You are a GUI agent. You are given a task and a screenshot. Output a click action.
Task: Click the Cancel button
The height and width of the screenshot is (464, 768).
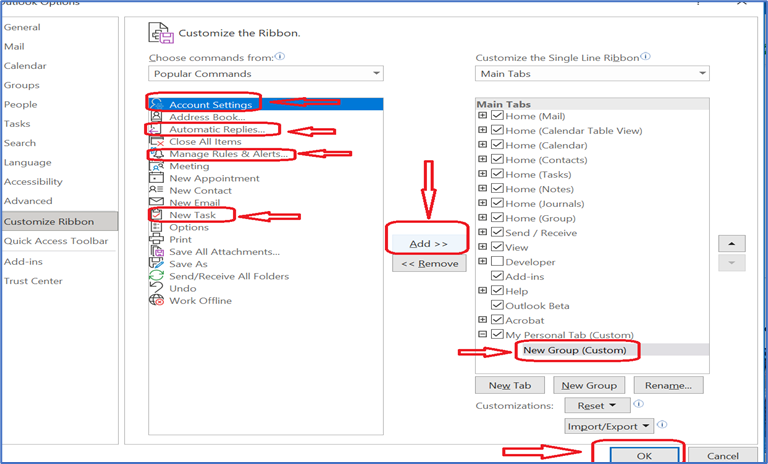click(723, 456)
